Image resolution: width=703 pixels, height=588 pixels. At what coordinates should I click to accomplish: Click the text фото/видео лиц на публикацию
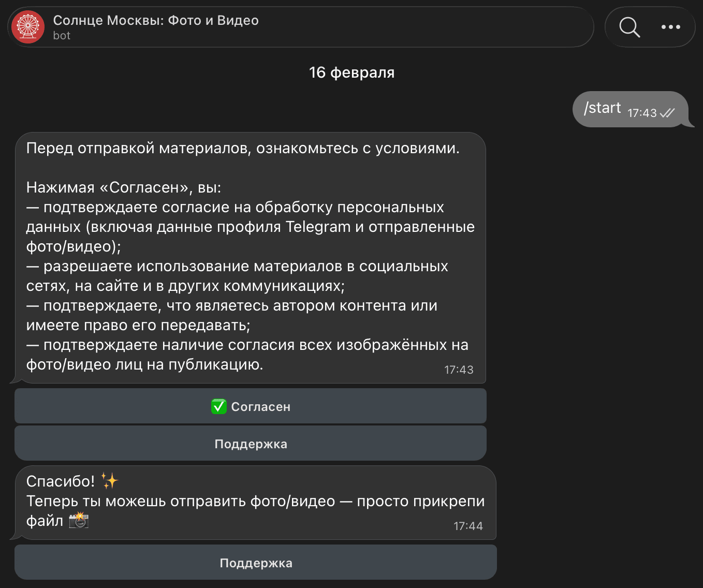coord(145,364)
